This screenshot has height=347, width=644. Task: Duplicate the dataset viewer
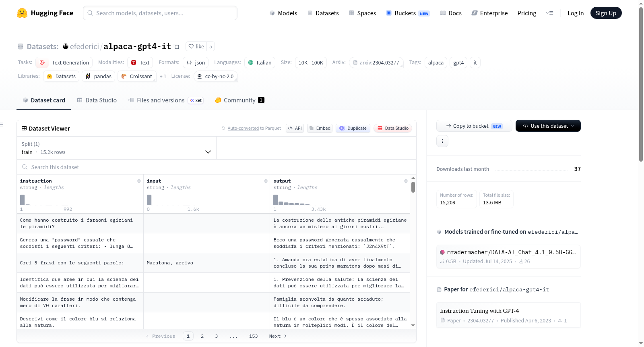tap(353, 128)
